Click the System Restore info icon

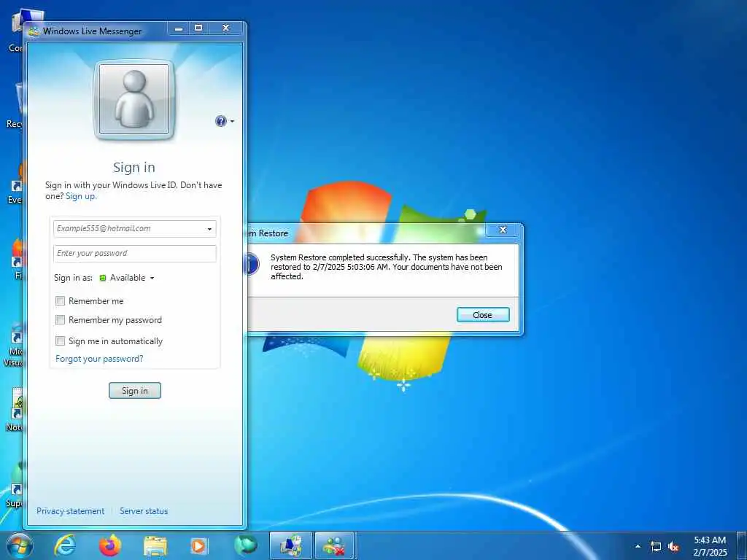coord(252,264)
